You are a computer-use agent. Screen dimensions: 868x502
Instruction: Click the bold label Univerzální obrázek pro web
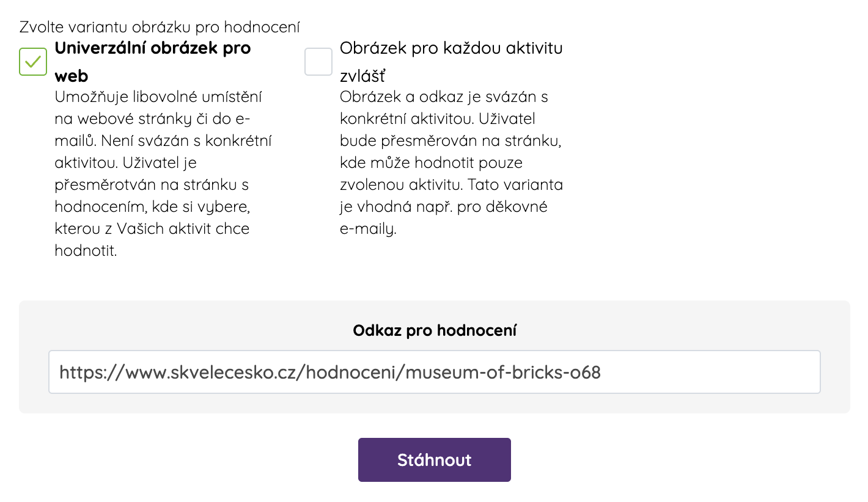point(153,48)
